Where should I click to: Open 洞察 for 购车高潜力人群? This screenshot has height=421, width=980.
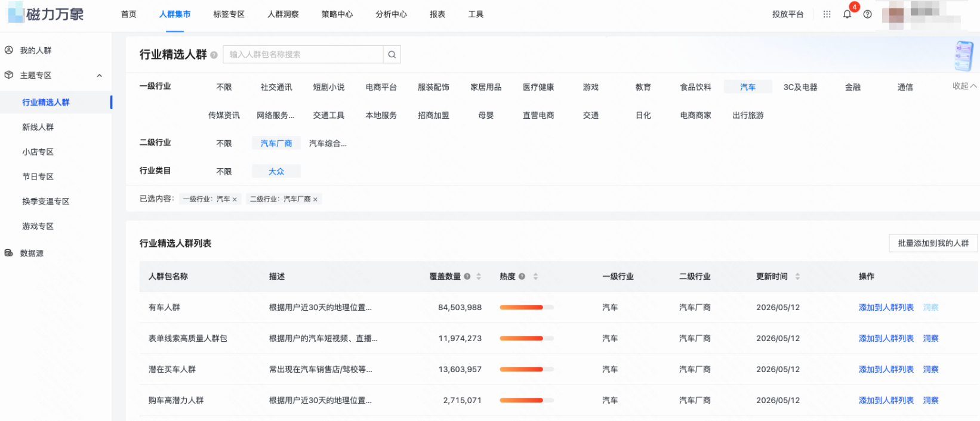pyautogui.click(x=930, y=401)
